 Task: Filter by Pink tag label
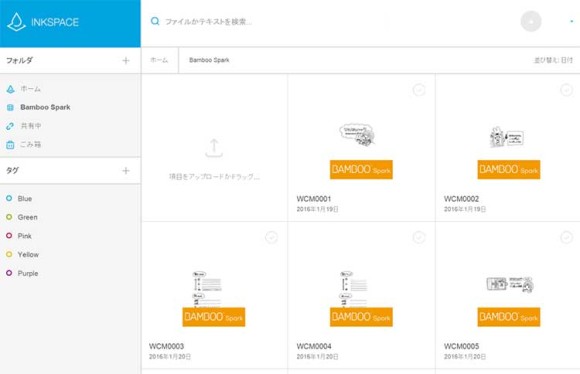25,236
